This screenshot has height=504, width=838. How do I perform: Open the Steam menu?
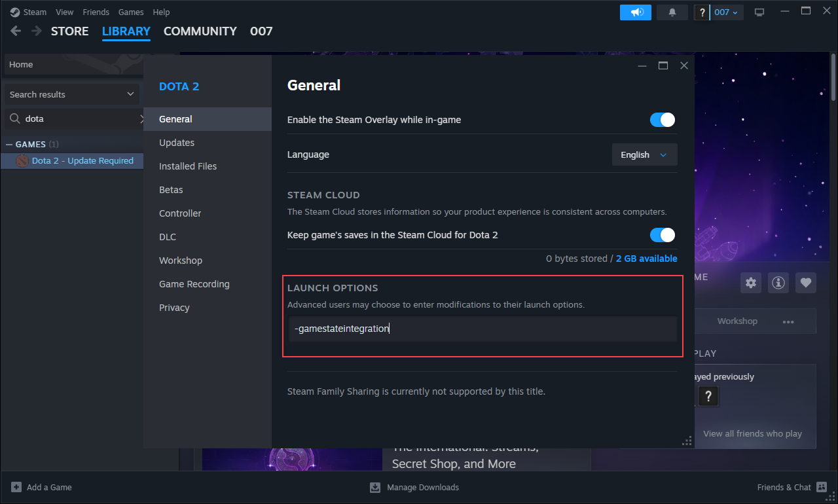click(35, 12)
